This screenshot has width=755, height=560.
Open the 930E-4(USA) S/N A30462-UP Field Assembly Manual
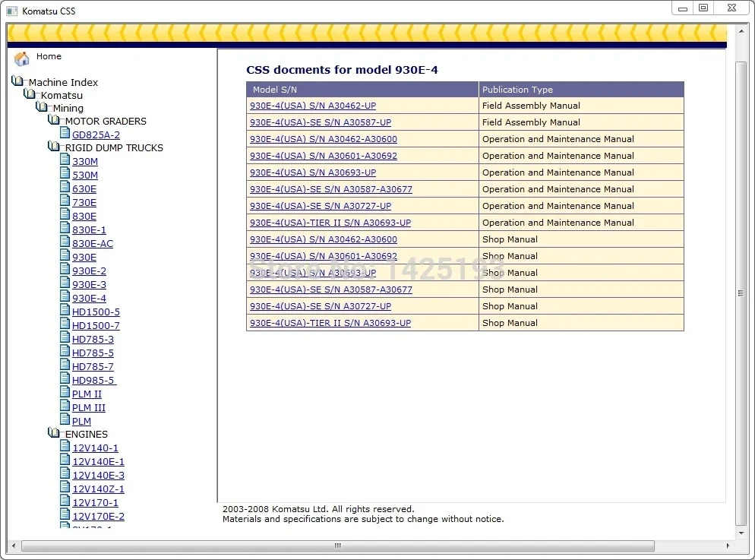pyautogui.click(x=313, y=106)
